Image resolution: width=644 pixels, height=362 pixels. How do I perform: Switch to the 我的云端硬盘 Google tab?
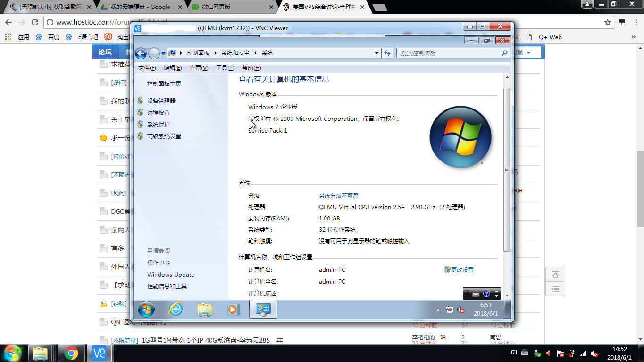pos(141,7)
